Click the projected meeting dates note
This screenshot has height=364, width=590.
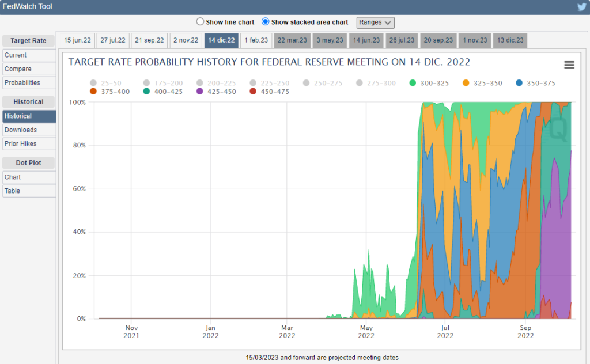(322, 358)
